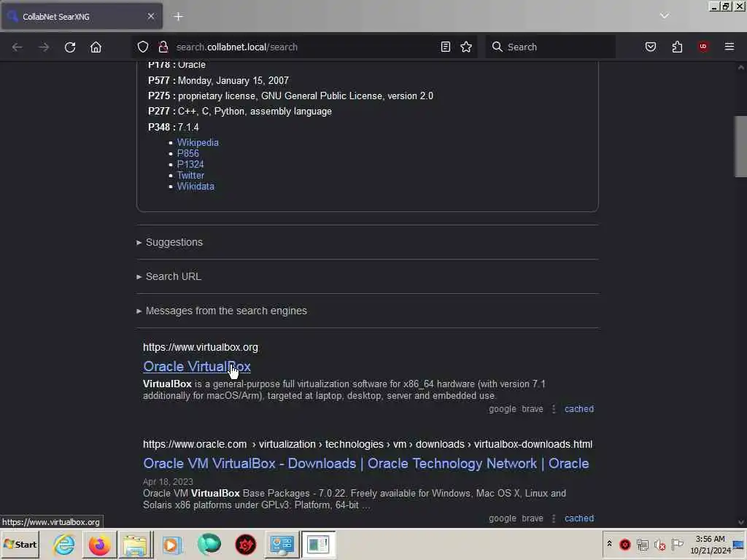The image size is (747, 560).
Task: Reload the page with the refresh icon
Action: (x=70, y=47)
